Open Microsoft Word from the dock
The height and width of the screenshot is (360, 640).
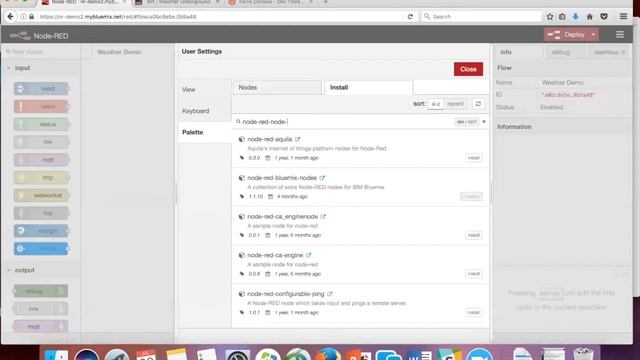click(419, 354)
